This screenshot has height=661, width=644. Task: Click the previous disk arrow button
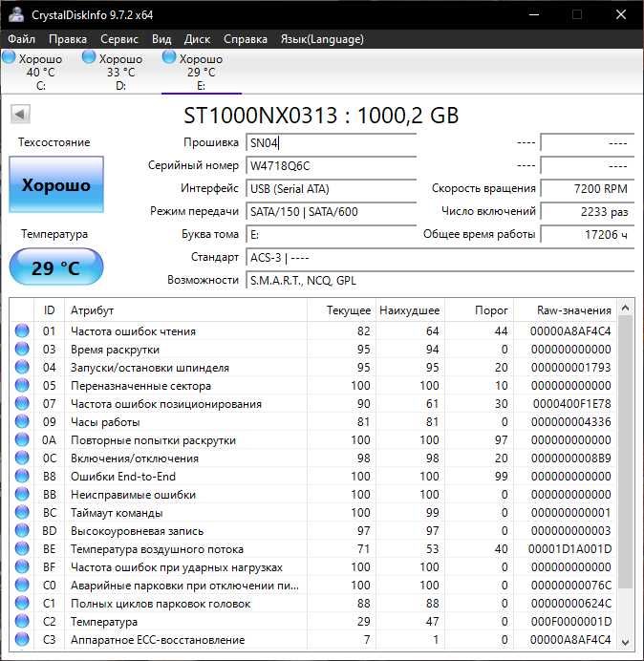20,115
